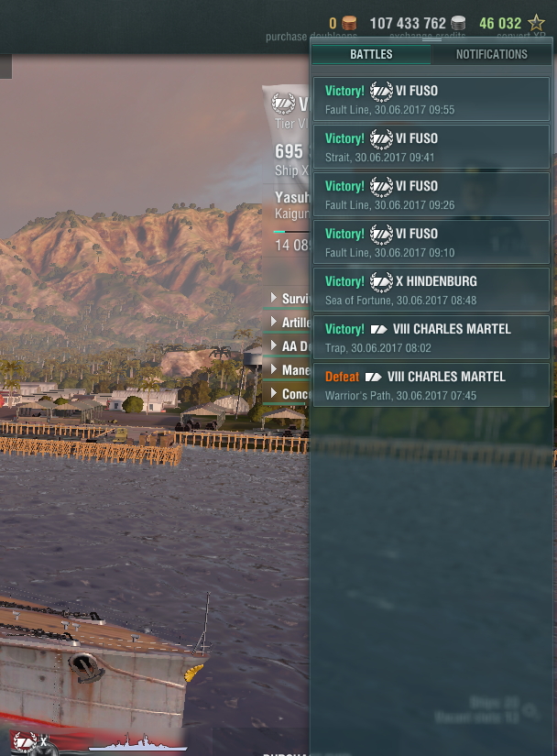Click ship emblem in 09:55 Fuso entry
Image resolution: width=557 pixels, height=756 pixels.
click(381, 91)
